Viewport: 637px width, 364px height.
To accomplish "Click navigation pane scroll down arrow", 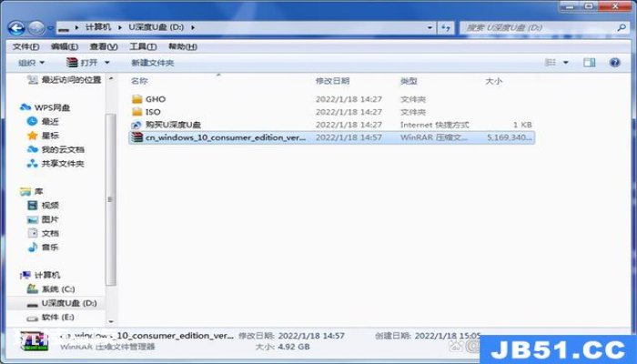I will [111, 321].
